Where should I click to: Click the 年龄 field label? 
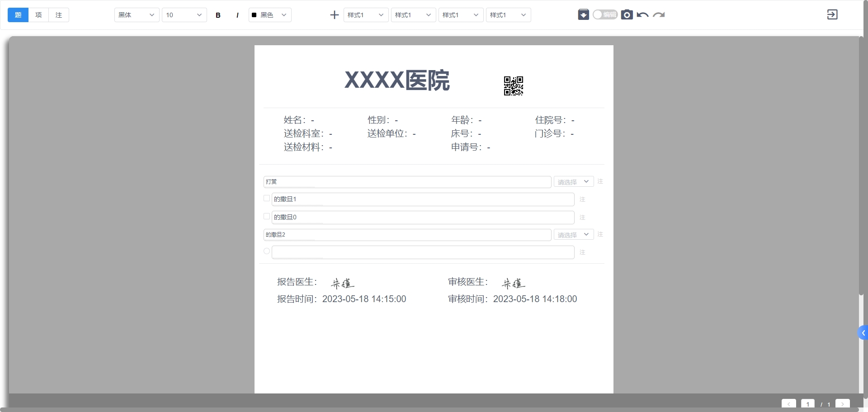tap(462, 120)
